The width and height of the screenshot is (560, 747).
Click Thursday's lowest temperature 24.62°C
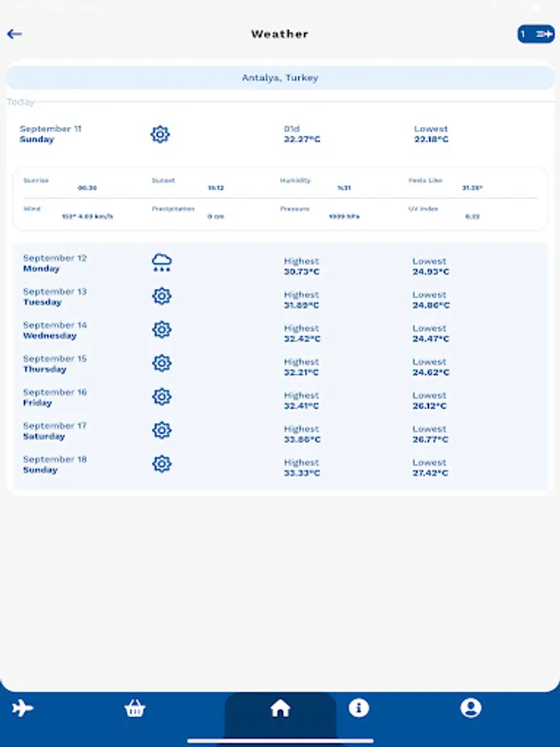[x=431, y=372]
